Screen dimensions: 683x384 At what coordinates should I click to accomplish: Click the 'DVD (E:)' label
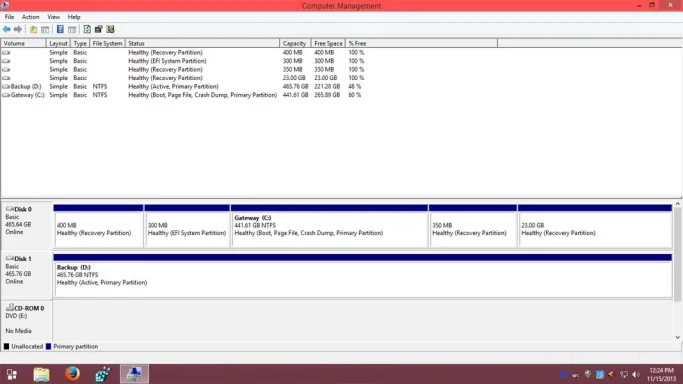[x=16, y=316]
